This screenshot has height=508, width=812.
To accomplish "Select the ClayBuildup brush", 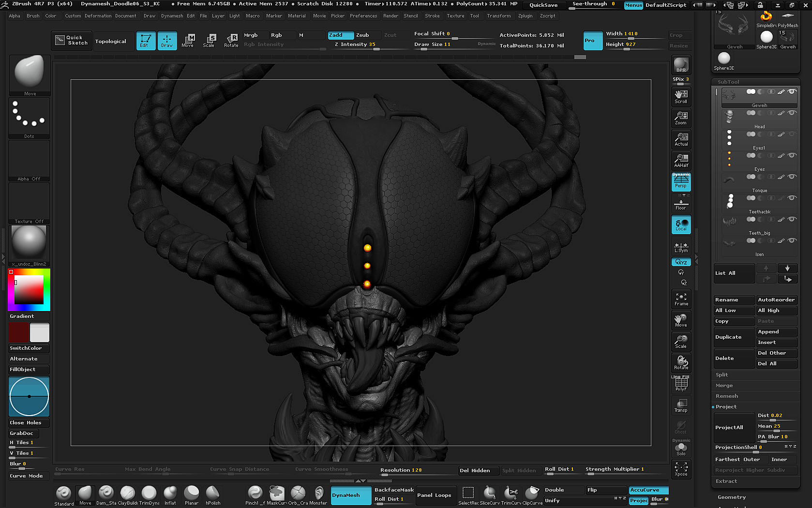I will [x=128, y=495].
